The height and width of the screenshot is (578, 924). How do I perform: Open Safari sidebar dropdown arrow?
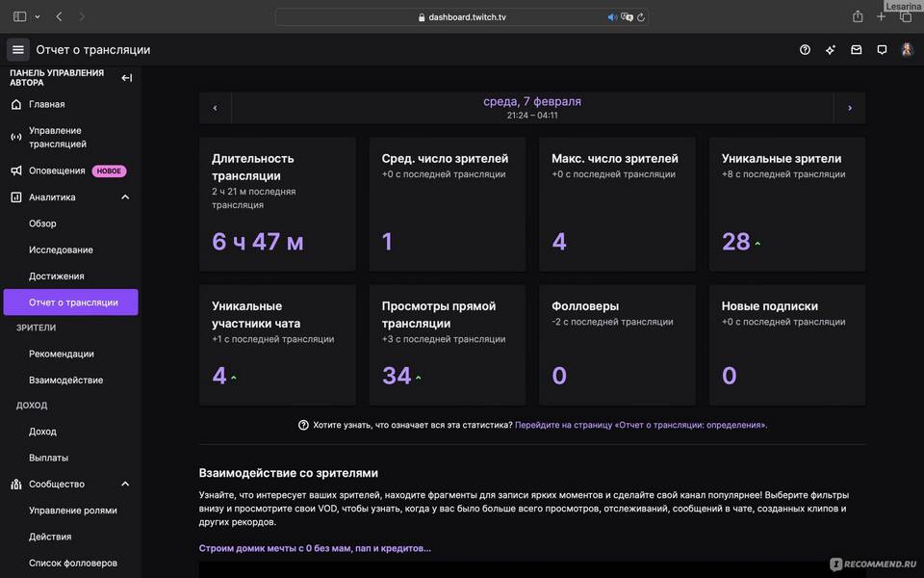click(38, 16)
